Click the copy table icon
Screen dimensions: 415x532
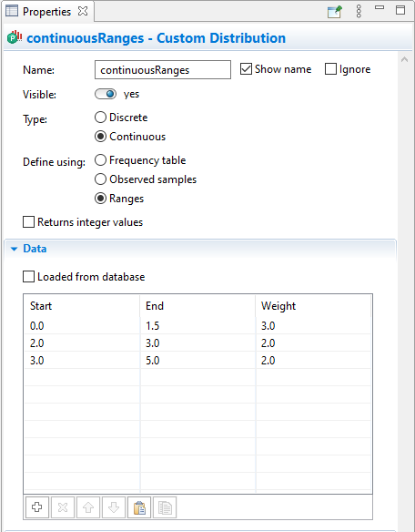click(x=165, y=507)
